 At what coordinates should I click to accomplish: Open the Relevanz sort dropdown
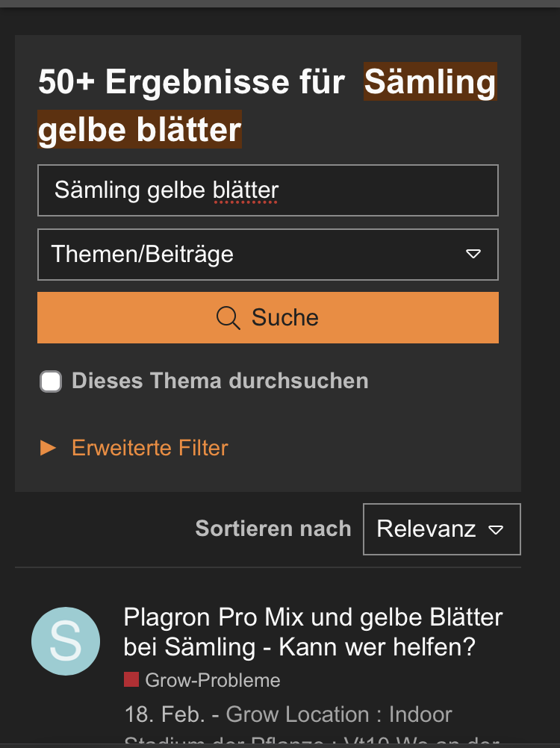tap(441, 529)
